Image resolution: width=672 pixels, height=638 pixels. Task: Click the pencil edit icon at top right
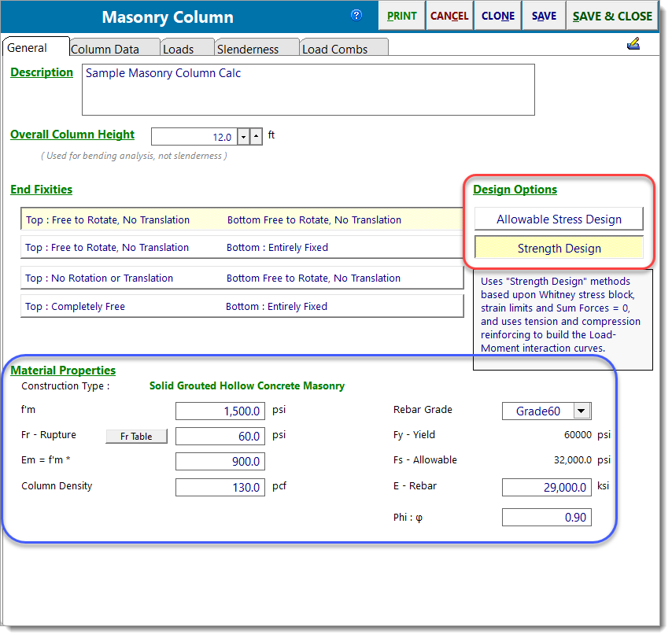tap(633, 44)
